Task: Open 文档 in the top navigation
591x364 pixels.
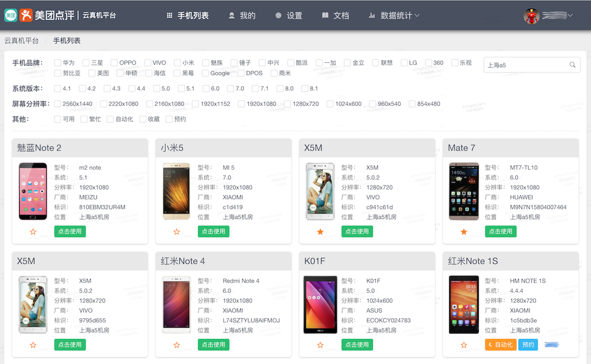Action: click(x=335, y=16)
